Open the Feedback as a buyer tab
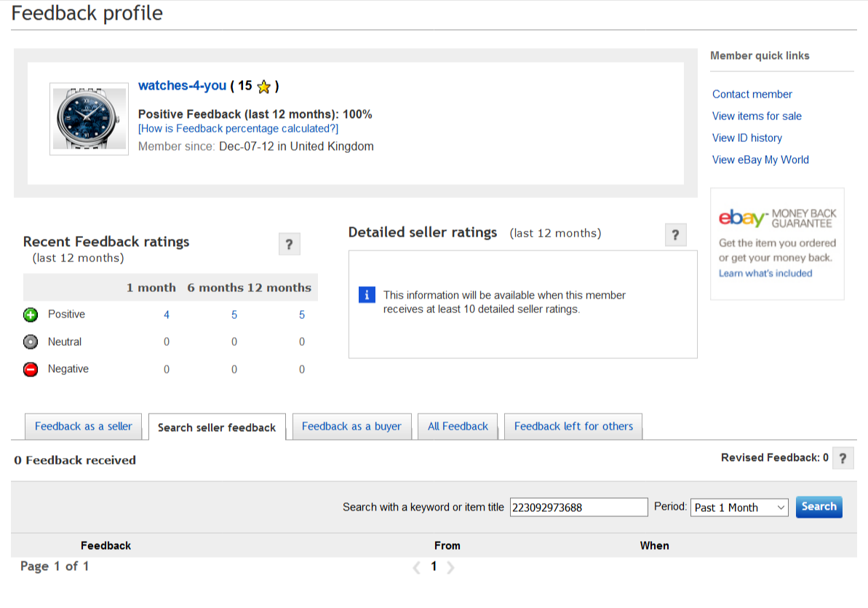The width and height of the screenshot is (868, 608). pyautogui.click(x=351, y=427)
